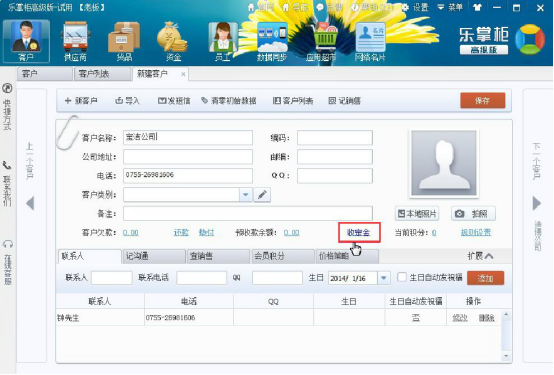This screenshot has width=554, height=375.
Task: Click 清零初始数据 toolbar item
Action: 229,101
